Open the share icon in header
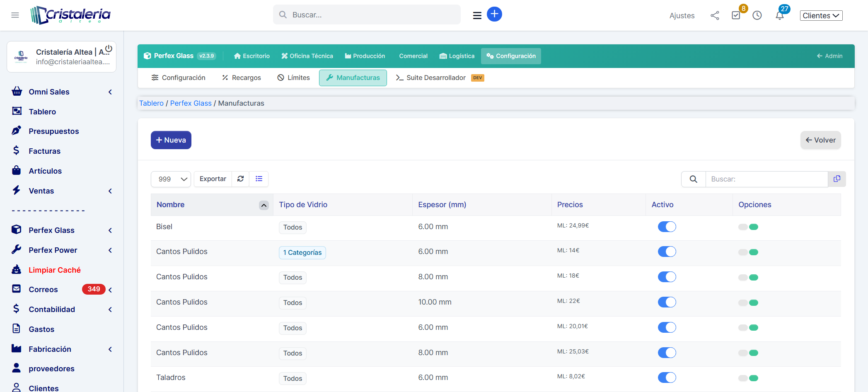This screenshot has height=392, width=868. click(x=715, y=16)
